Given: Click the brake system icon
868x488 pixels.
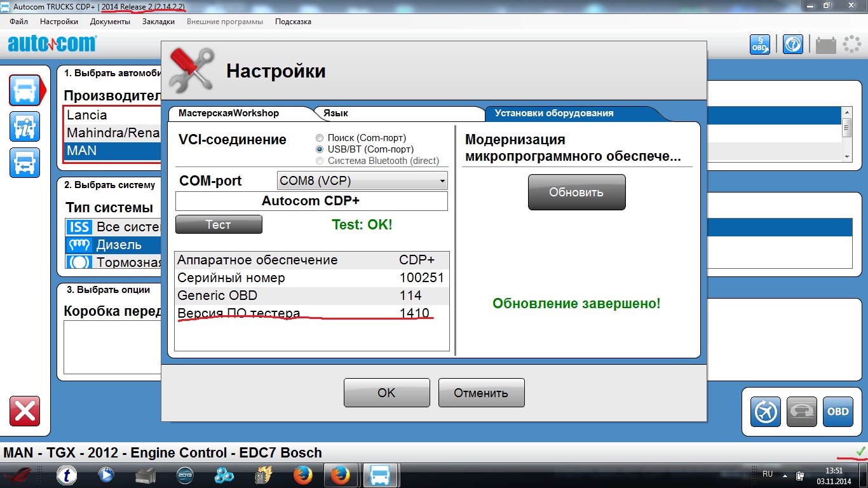Looking at the screenshot, I should (79, 262).
